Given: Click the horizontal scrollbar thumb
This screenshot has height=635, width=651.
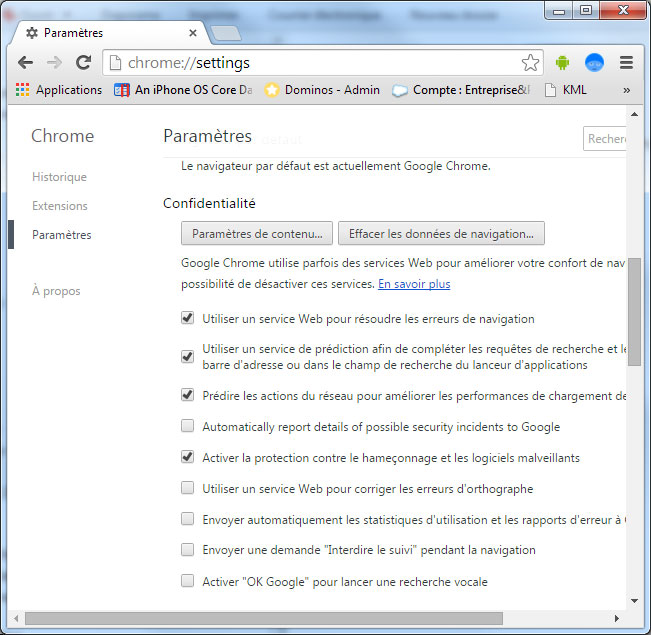Looking at the screenshot, I should click(x=264, y=618).
